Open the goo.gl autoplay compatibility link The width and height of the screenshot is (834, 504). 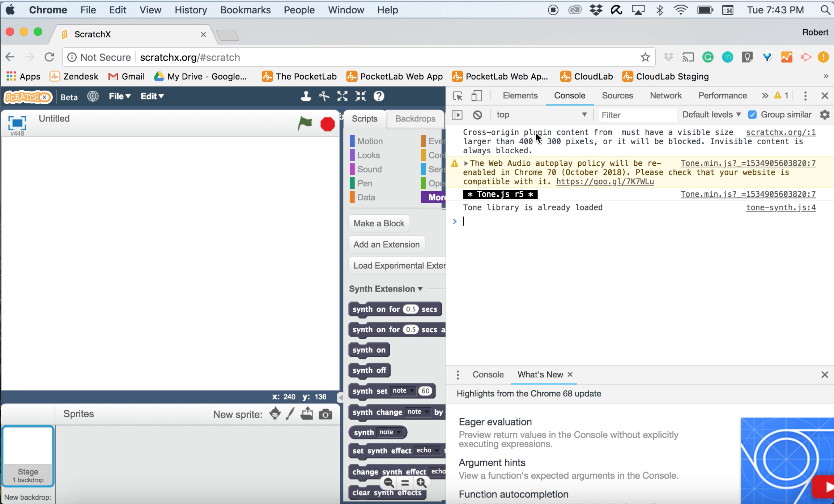[604, 181]
